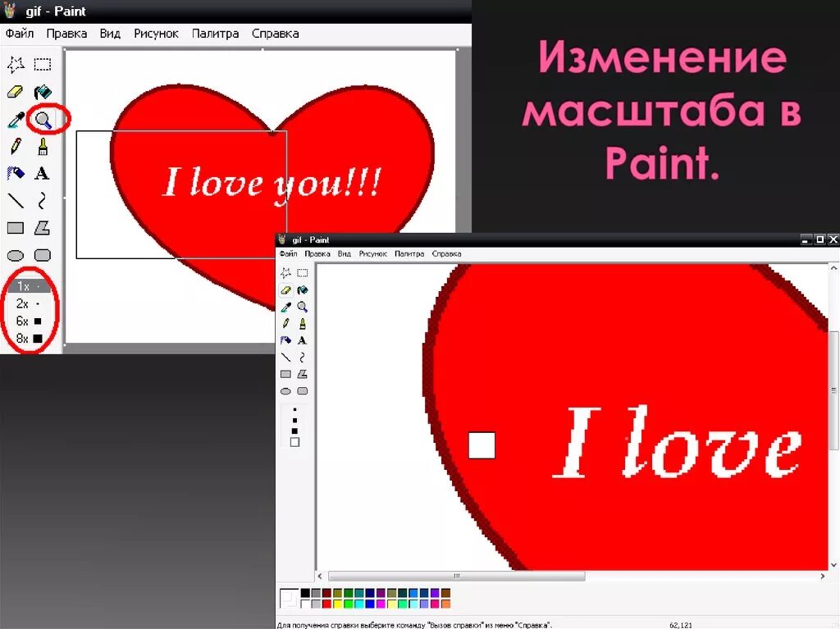840x629 pixels.
Task: Select third eraser size in front window
Action: point(294,431)
